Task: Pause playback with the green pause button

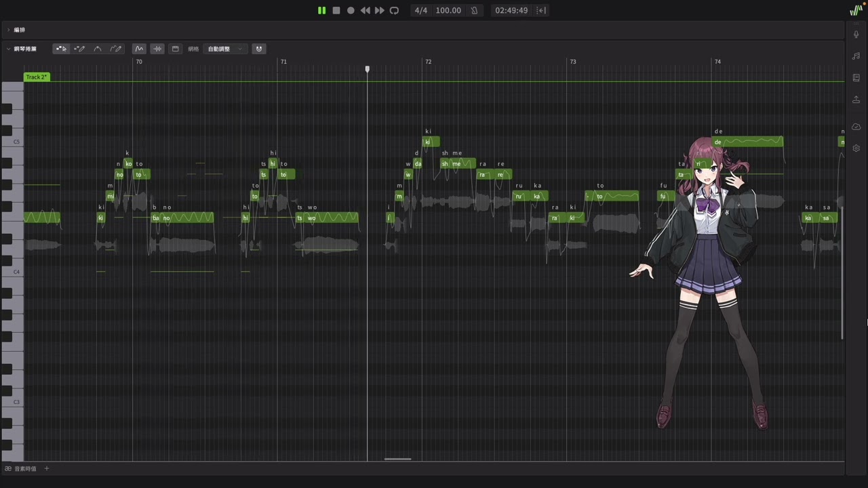Action: click(321, 10)
